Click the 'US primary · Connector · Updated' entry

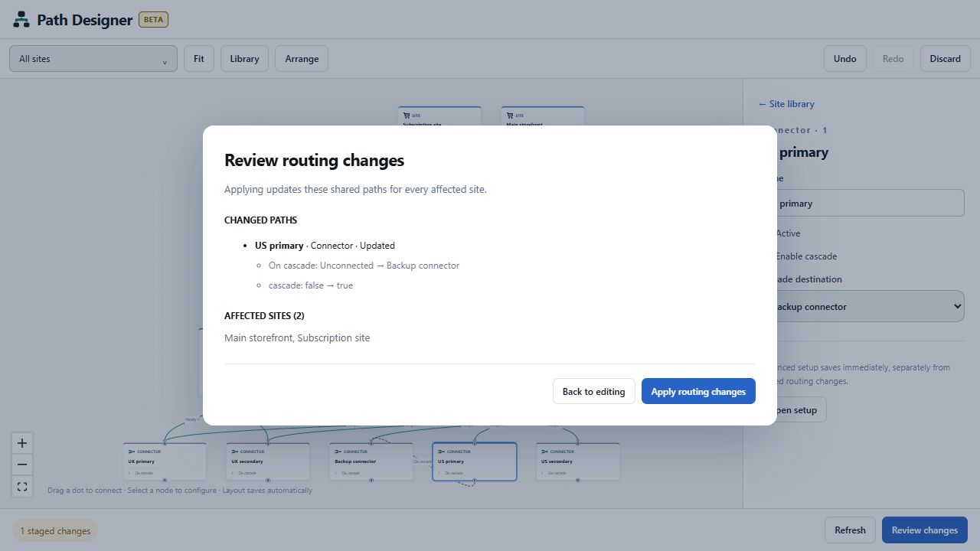[325, 246]
